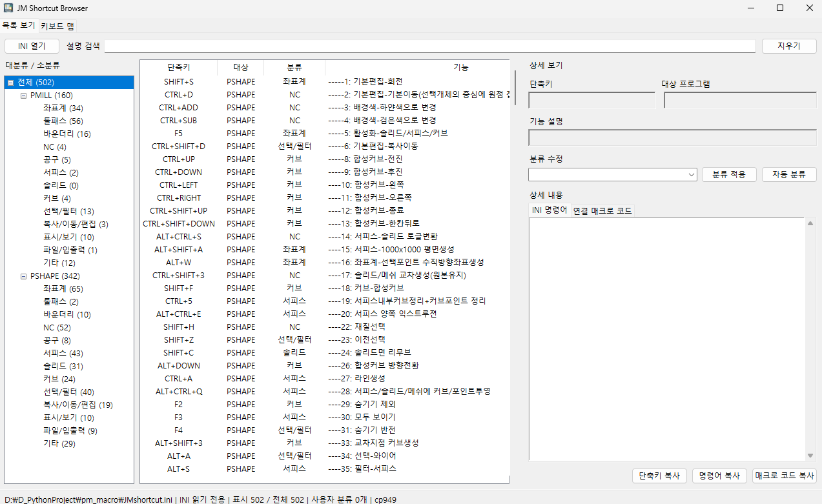Image resolution: width=822 pixels, height=504 pixels.
Task: Switch to the 키보드 맵 tab
Action: 57,26
